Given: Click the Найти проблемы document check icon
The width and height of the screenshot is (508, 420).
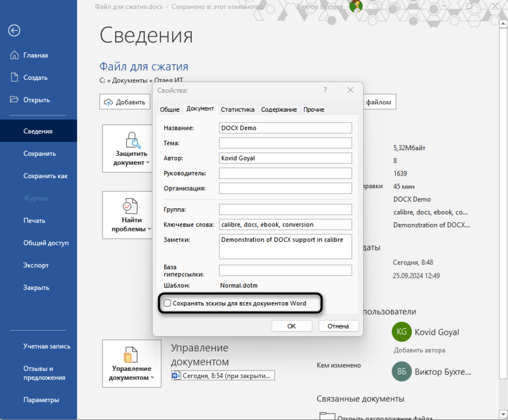Looking at the screenshot, I should (x=130, y=206).
